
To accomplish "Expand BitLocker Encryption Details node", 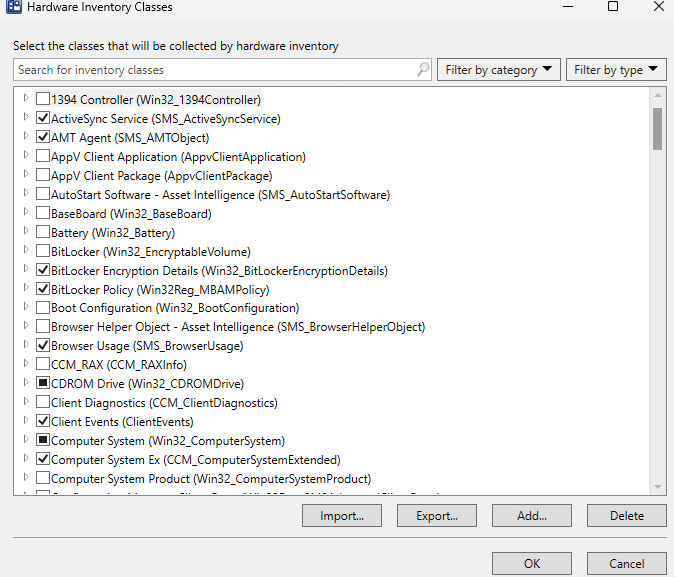I will tap(26, 268).
